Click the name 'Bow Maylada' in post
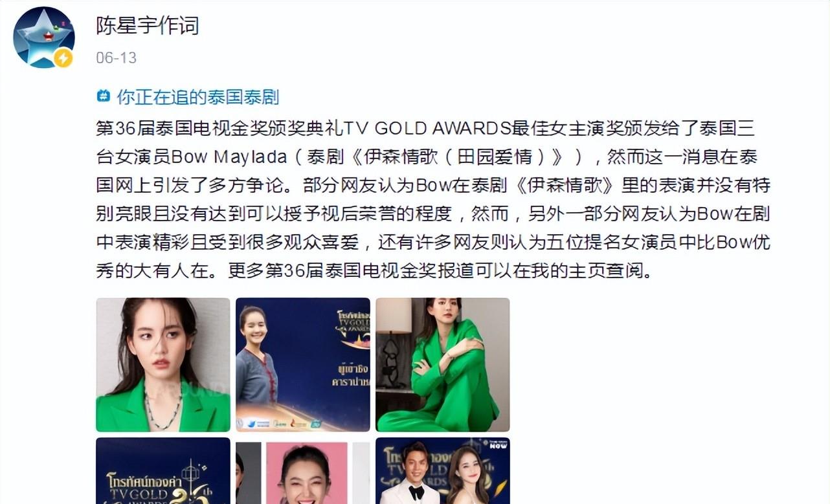Image resolution: width=830 pixels, height=504 pixels. click(228, 157)
